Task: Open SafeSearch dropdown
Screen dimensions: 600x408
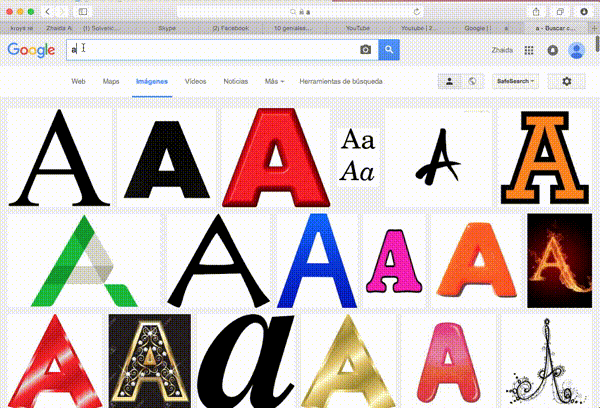Action: pyautogui.click(x=515, y=81)
